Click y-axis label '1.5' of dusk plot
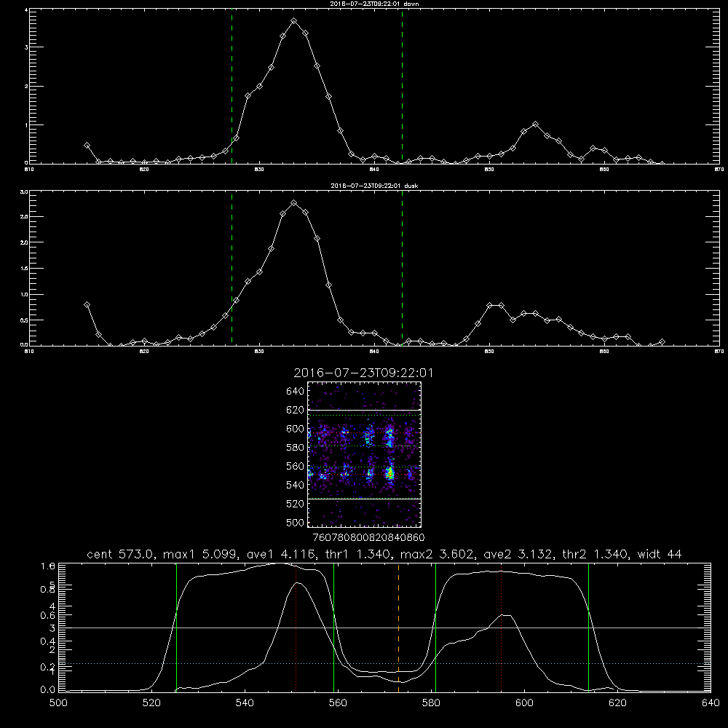Screen dimensions: 728x728 coord(25,269)
